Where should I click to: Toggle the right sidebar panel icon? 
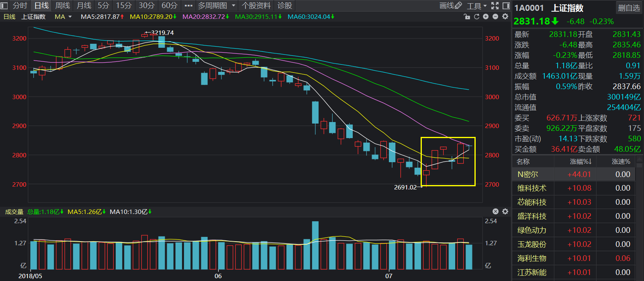coord(506,6)
